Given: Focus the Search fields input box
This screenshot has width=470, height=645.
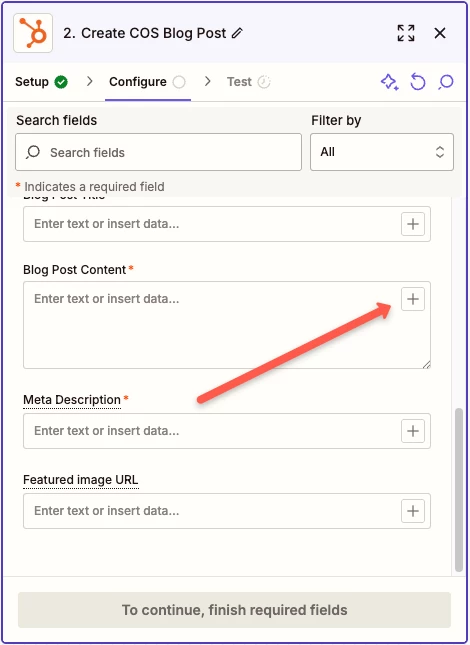Looking at the screenshot, I should 158,152.
